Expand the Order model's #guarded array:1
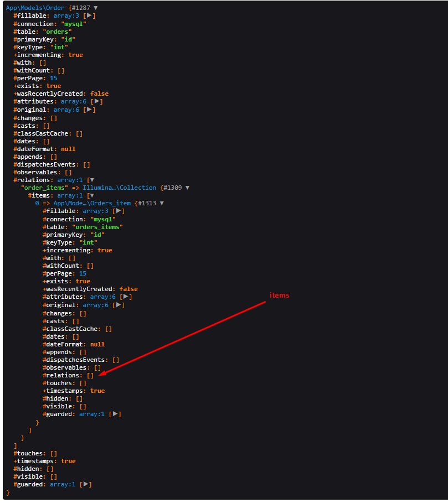Screen dimensions: 448x503 coord(85,484)
